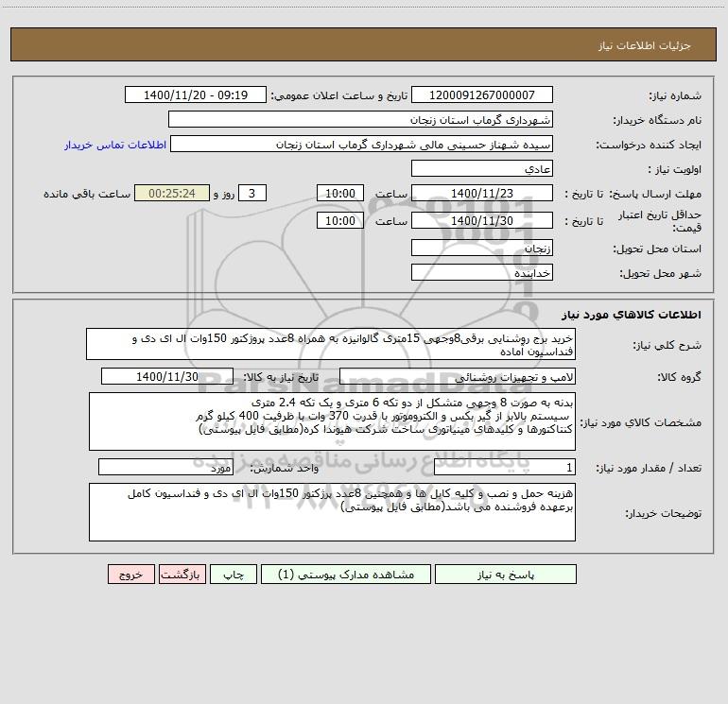Click the بازگشت back button
The height and width of the screenshot is (704, 728).
pos(182,575)
